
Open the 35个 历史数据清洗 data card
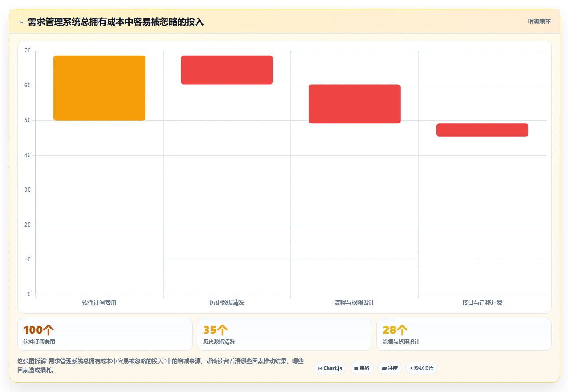[284, 334]
